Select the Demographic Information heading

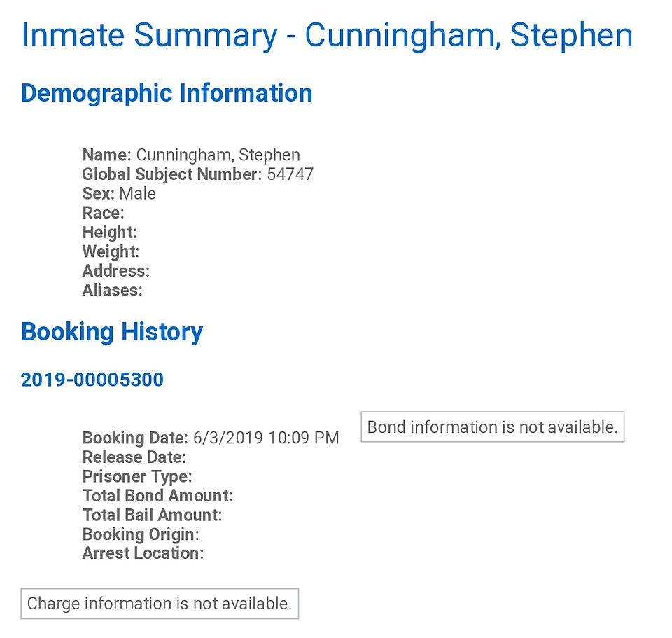pos(167,93)
